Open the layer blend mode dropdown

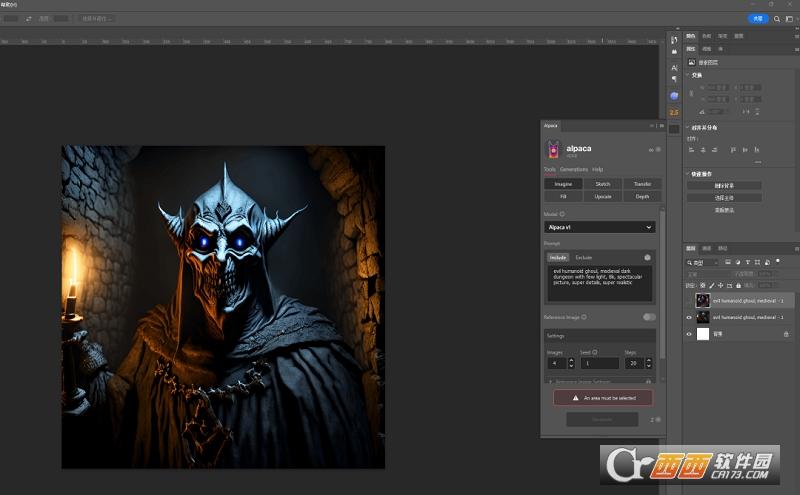pyautogui.click(x=706, y=274)
